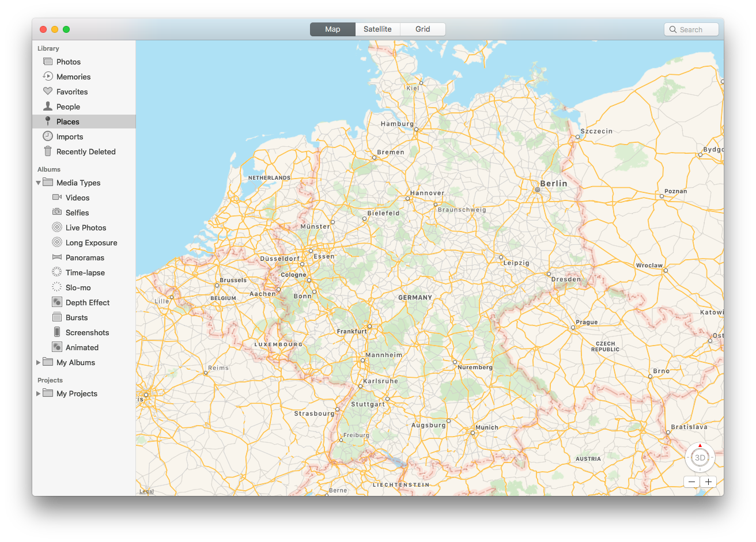Click the Szczecin label on the map

[596, 131]
